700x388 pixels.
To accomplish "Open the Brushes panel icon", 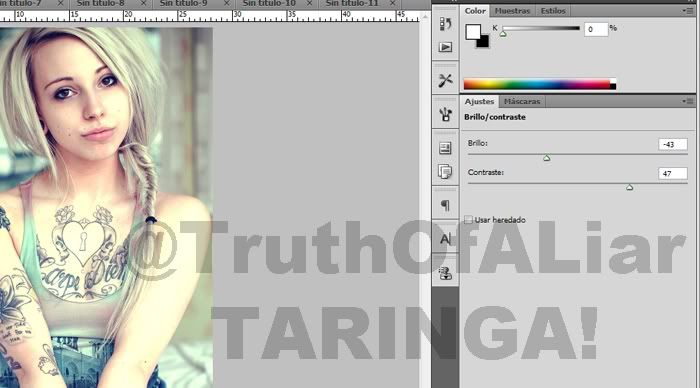I will point(445,115).
